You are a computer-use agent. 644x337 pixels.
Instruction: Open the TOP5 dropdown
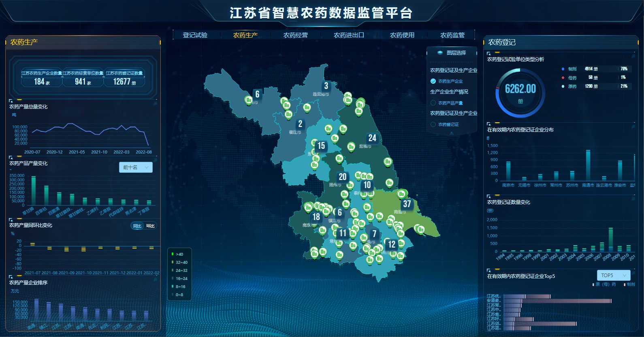pyautogui.click(x=613, y=276)
